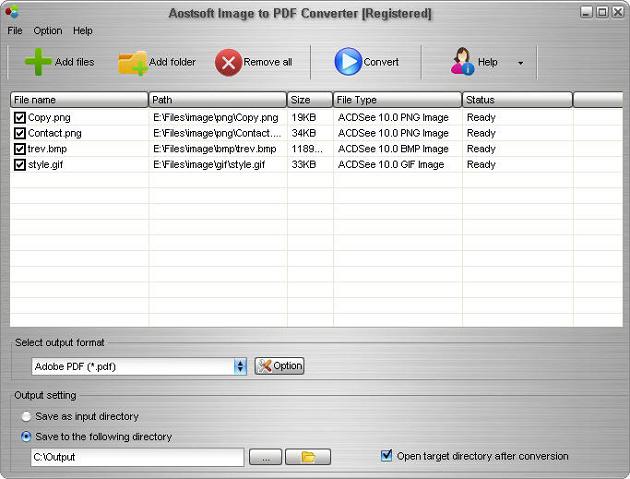Maximize the converter window
Image resolution: width=630 pixels, height=479 pixels.
602,12
